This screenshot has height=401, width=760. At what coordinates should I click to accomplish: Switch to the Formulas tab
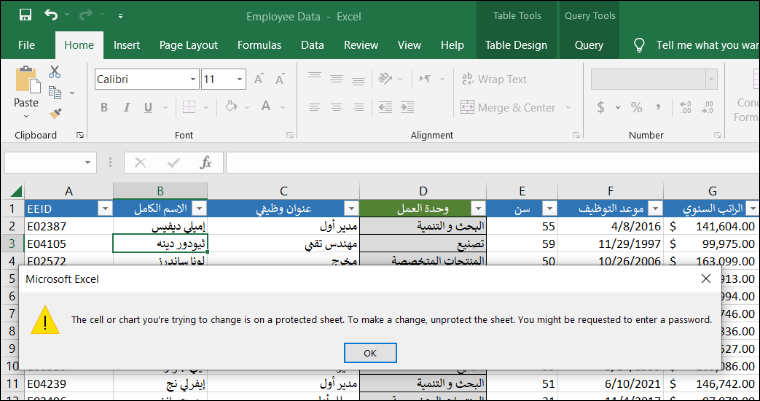coord(259,45)
